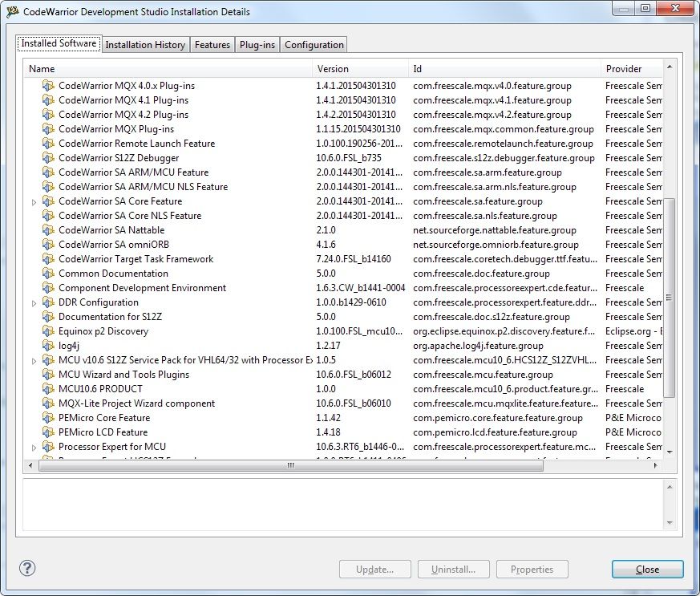This screenshot has width=700, height=596.
Task: Click the details pane scroll down arrow
Action: click(670, 522)
